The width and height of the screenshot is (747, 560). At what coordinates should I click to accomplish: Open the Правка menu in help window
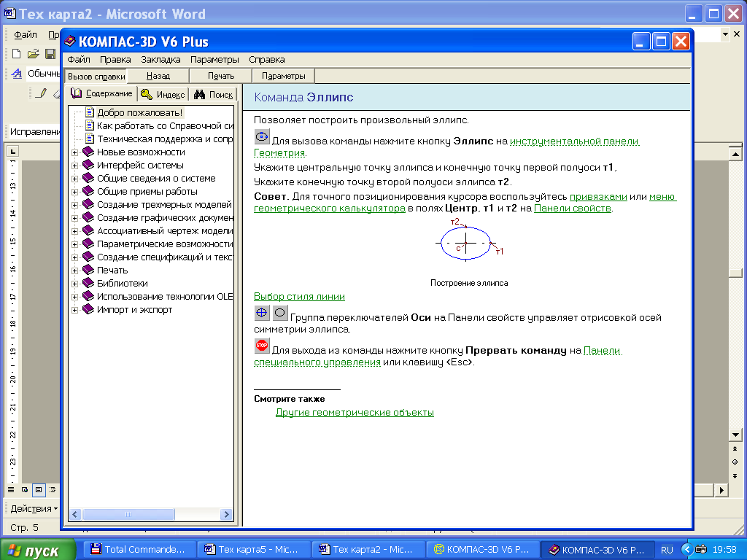click(115, 60)
